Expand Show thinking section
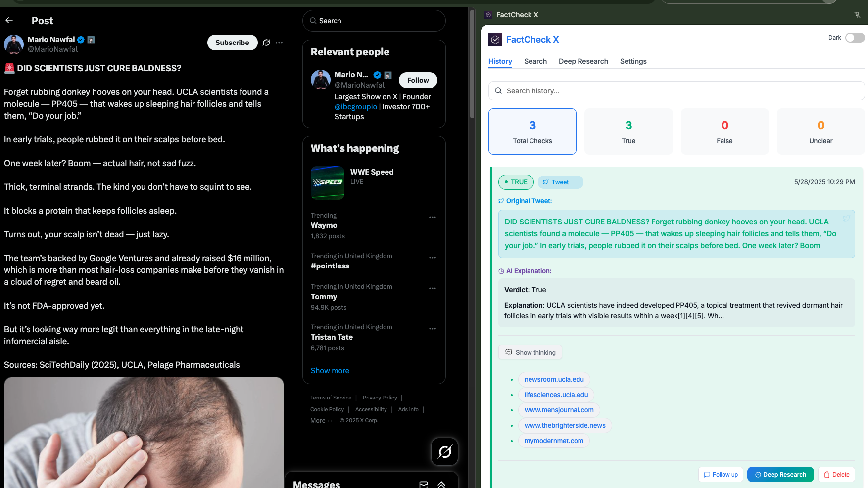 (530, 352)
